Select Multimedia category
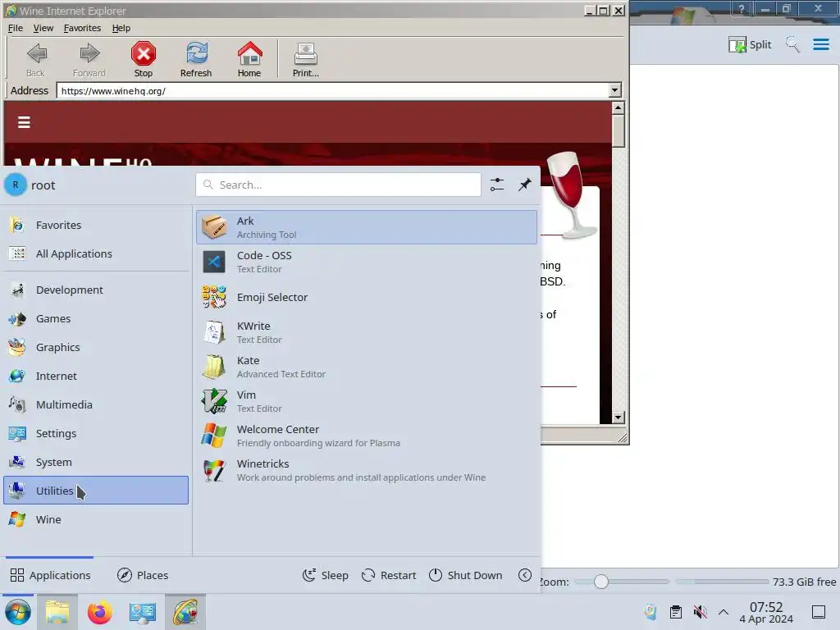Image resolution: width=840 pixels, height=630 pixels. (x=96, y=404)
